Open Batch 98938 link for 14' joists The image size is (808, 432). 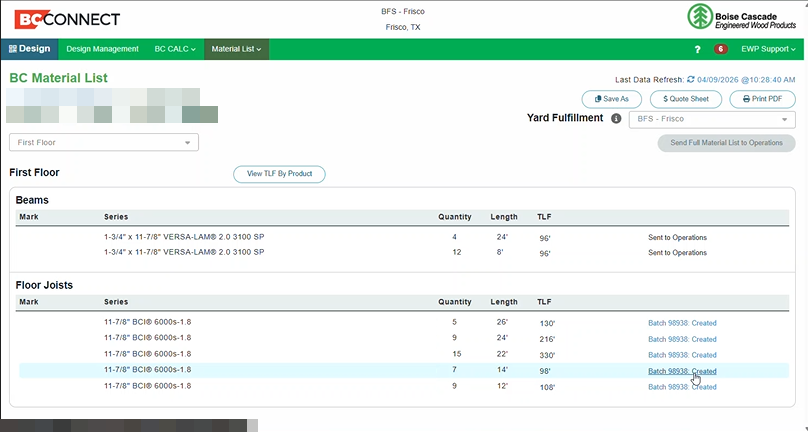click(682, 371)
